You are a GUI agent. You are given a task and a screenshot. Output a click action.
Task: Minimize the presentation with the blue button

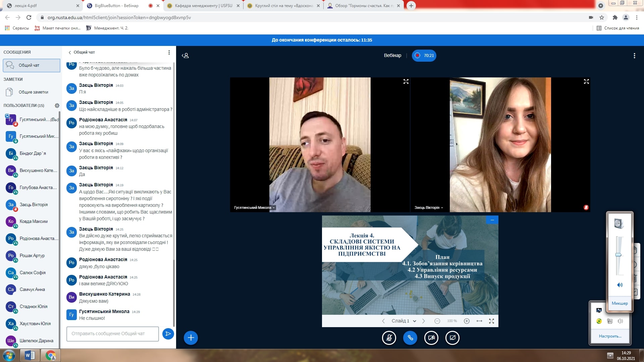(492, 220)
